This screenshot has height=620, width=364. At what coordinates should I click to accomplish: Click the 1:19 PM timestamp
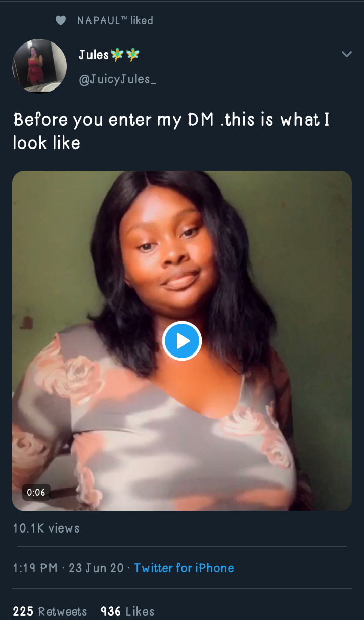click(x=35, y=568)
